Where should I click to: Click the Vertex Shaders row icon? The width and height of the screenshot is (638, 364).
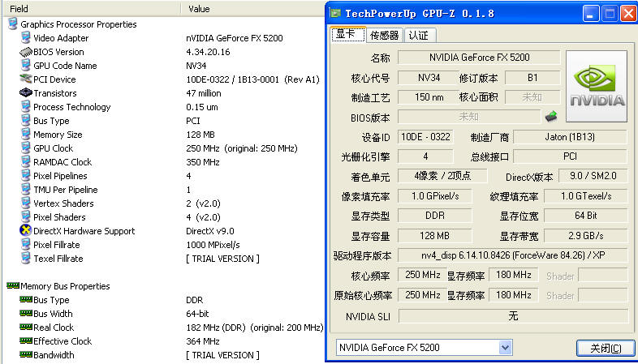(26, 203)
